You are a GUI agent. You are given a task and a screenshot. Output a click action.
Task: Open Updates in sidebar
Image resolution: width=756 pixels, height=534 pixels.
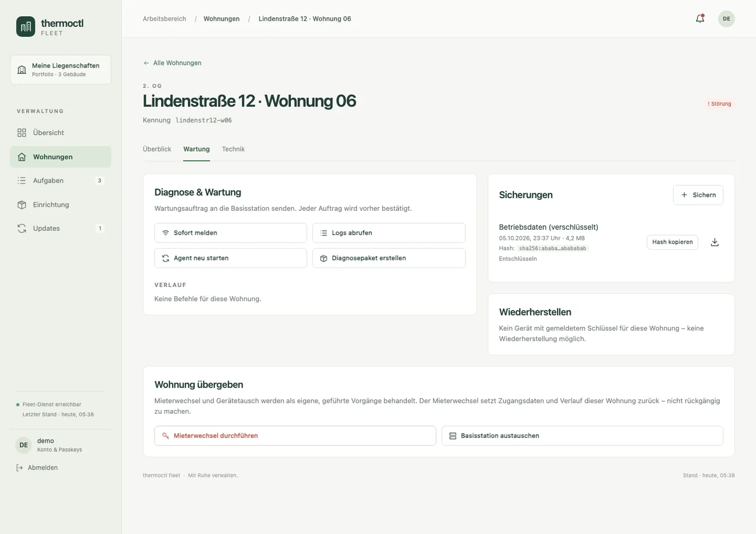pos(61,229)
